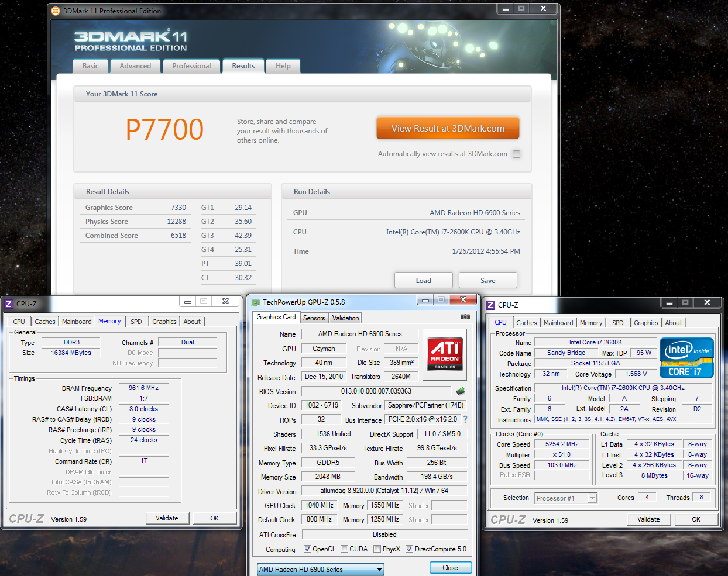Open Mainboard tab in CPU-Z Memory window
Screen dimensions: 728x576
pyautogui.click(x=77, y=322)
